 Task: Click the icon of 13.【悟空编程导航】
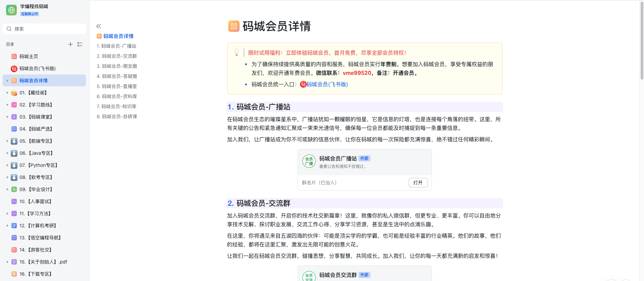pos(14,238)
